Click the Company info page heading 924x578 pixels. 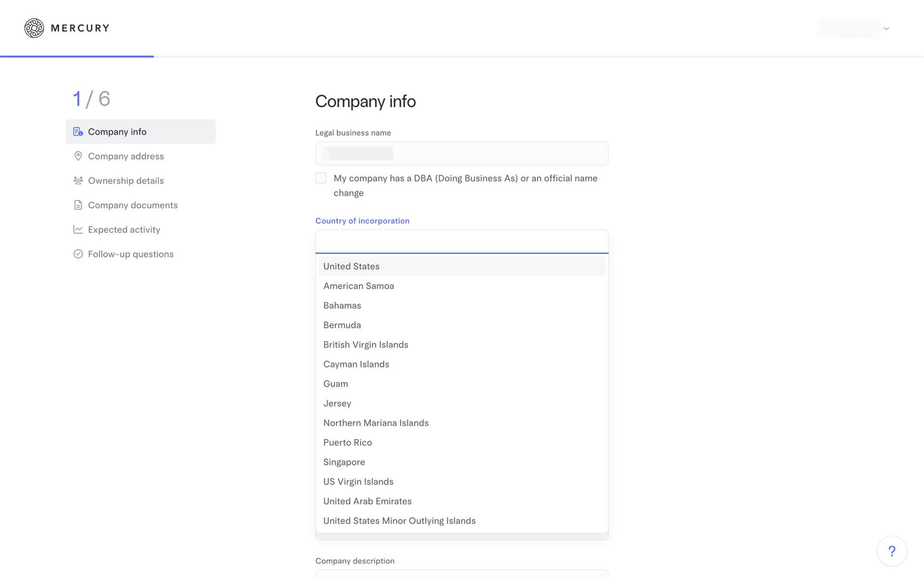365,101
